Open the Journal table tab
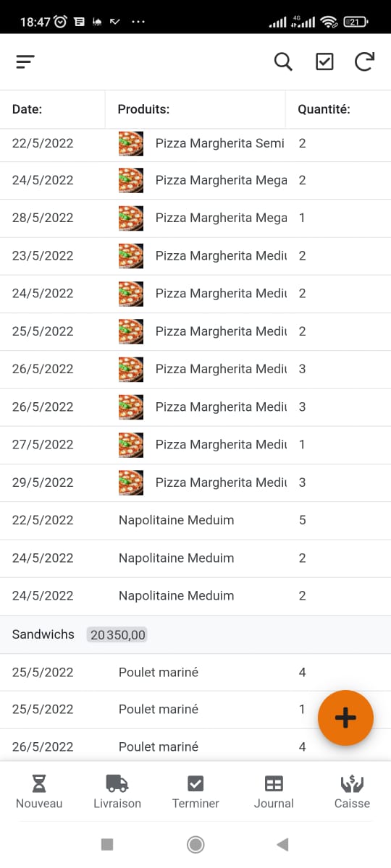The image size is (391, 868). point(274,792)
